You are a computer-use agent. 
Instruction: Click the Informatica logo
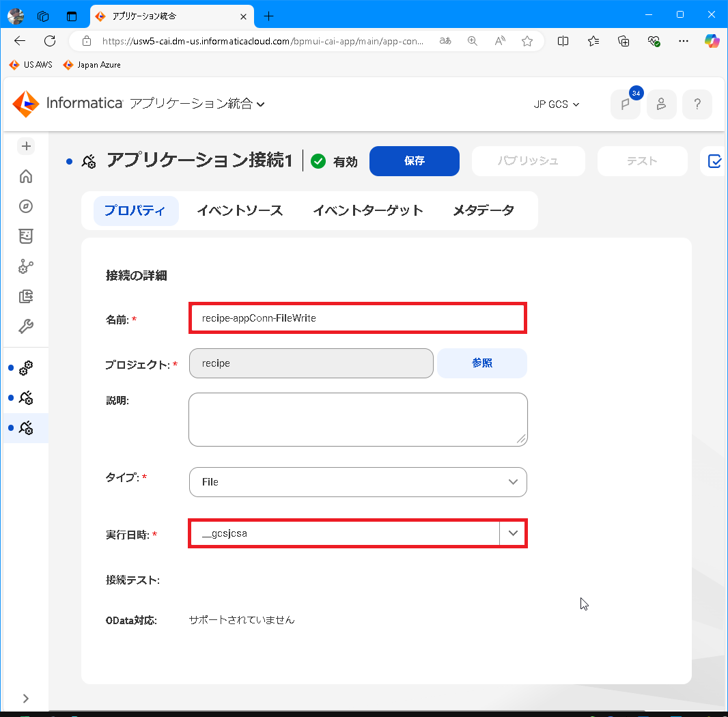click(x=68, y=103)
